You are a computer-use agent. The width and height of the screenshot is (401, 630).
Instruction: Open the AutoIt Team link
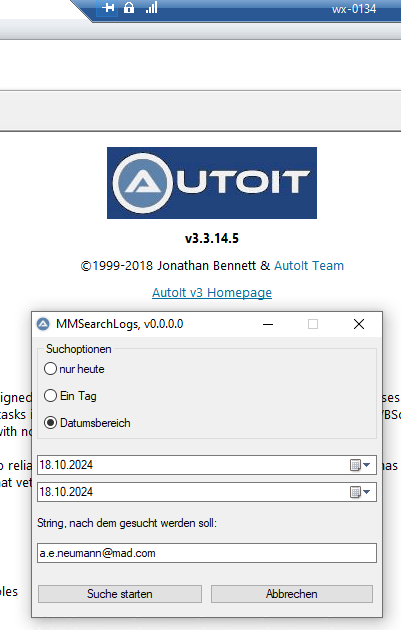tap(309, 266)
